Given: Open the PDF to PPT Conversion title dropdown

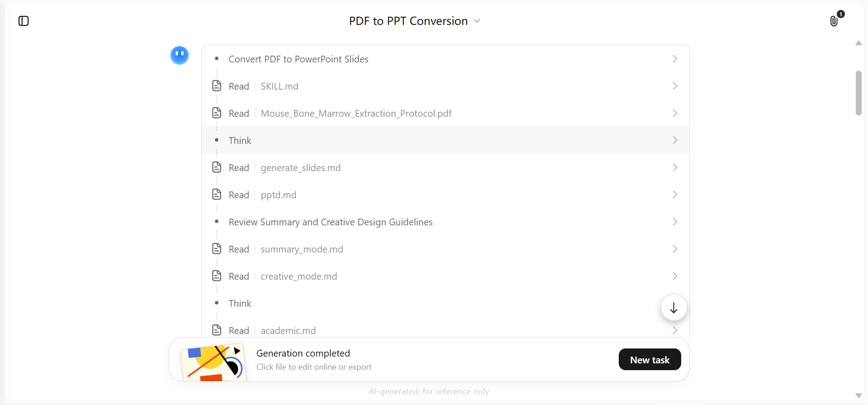Looking at the screenshot, I should pos(414,21).
